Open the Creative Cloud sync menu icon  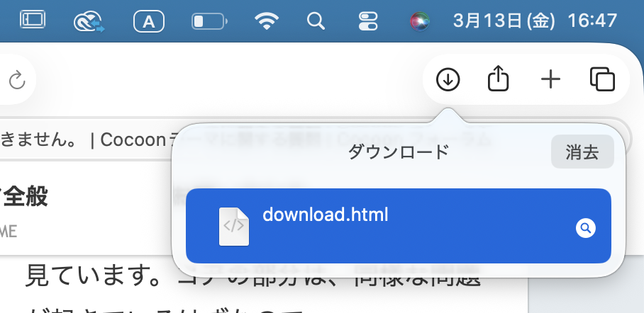coord(89,22)
